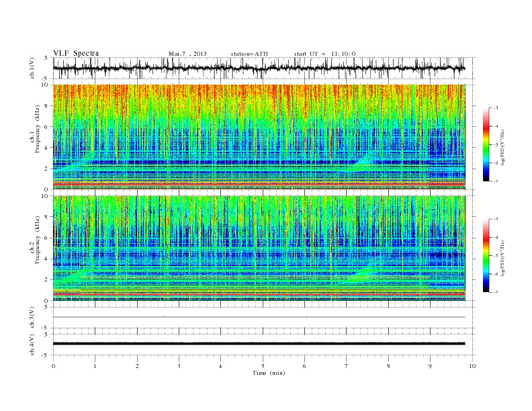
Task: Select the date text 'Mar.7 , 2013'
Action: [x=187, y=54]
